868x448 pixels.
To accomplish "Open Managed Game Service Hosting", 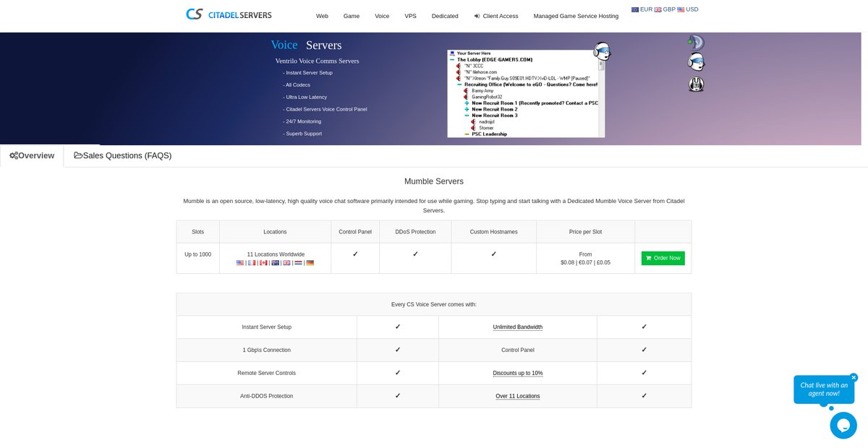I will coord(576,16).
